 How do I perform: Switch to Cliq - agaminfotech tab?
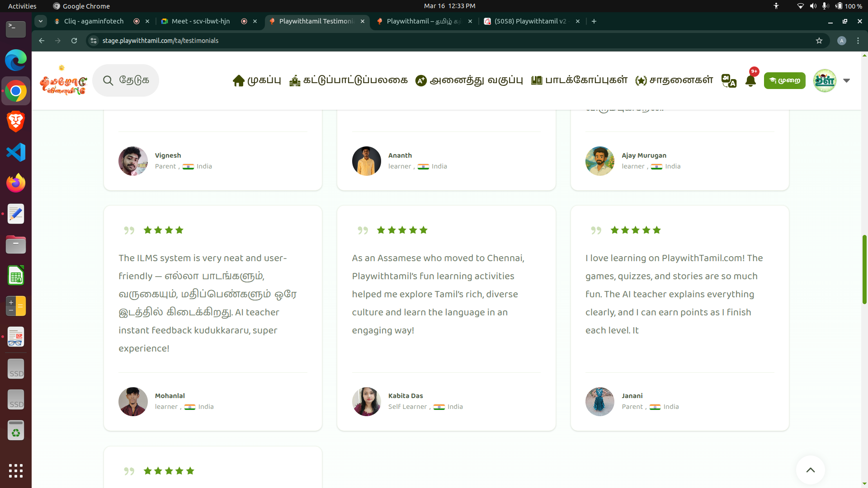pos(94,21)
